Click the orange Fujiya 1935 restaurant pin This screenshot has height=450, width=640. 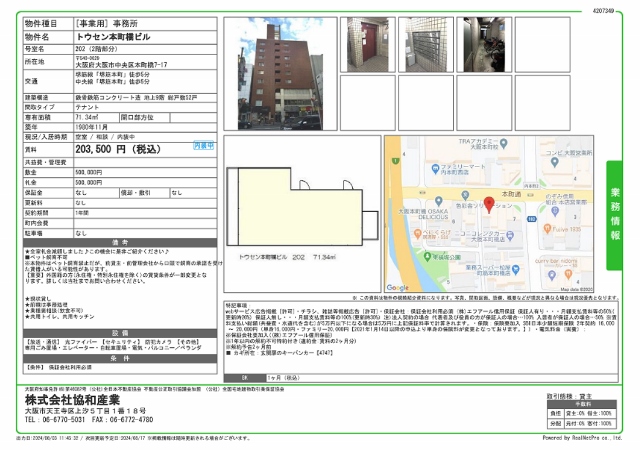[x=547, y=229]
